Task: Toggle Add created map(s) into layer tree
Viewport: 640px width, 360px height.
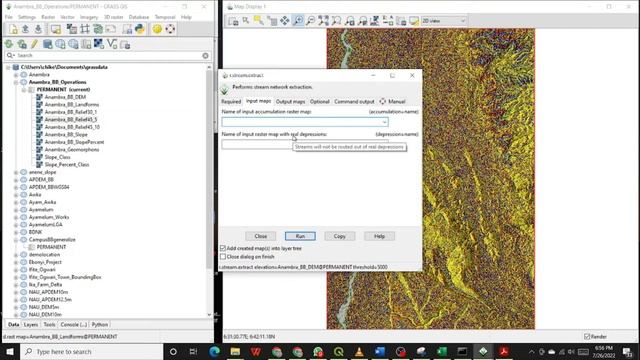Action: tap(223, 248)
